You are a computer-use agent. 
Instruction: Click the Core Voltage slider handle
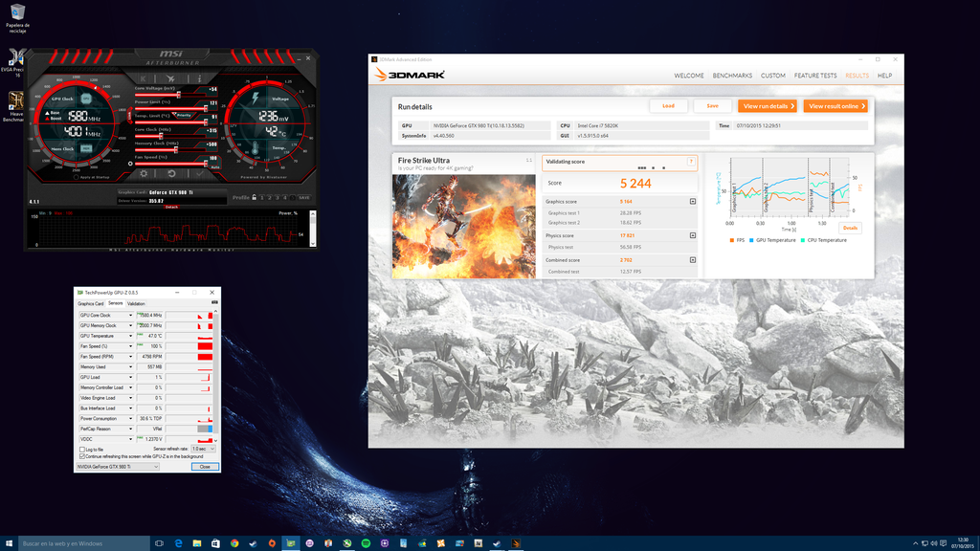coord(179,95)
